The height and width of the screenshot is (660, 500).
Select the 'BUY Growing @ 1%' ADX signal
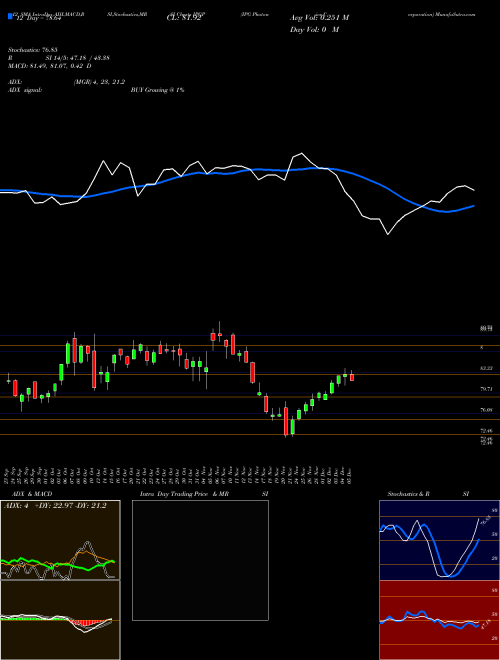click(158, 90)
